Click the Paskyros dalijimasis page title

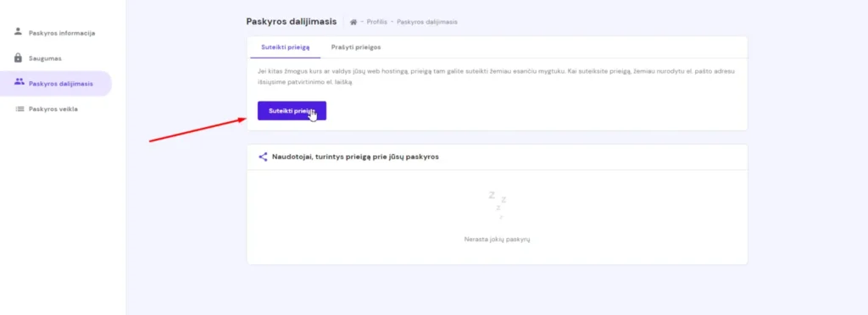(292, 21)
